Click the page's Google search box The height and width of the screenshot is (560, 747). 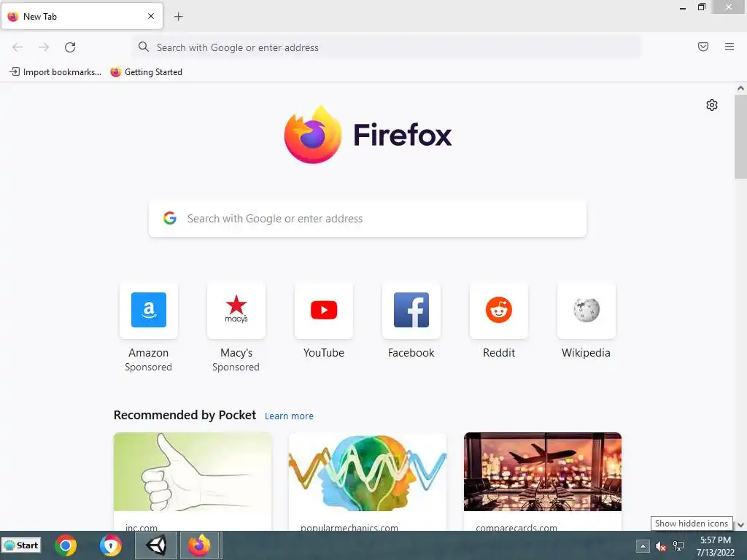[368, 219]
